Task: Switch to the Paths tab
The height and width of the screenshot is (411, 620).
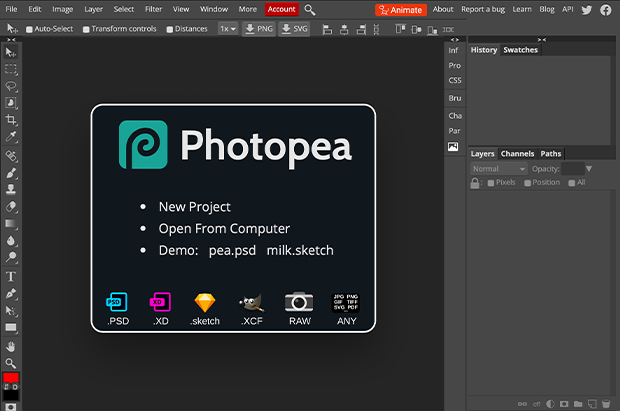Action: tap(551, 153)
